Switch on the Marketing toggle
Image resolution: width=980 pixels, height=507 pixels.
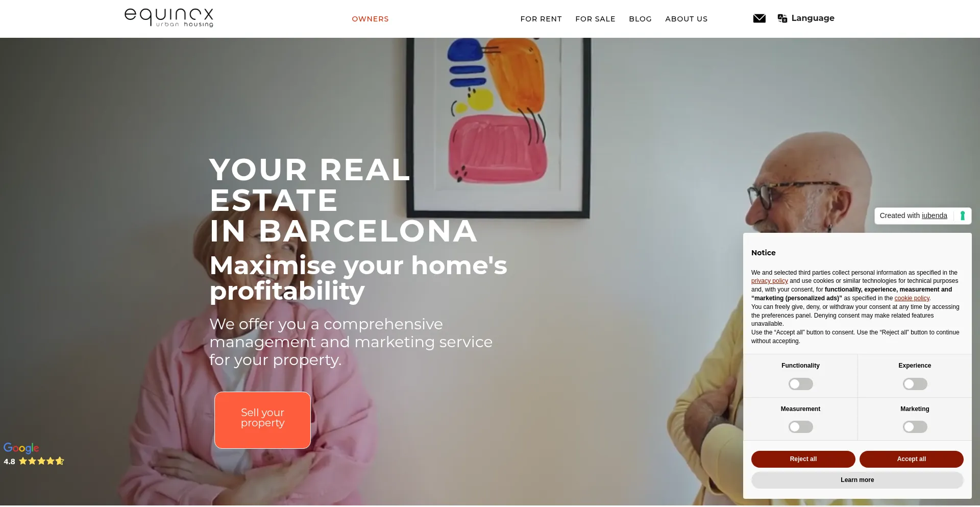click(915, 427)
